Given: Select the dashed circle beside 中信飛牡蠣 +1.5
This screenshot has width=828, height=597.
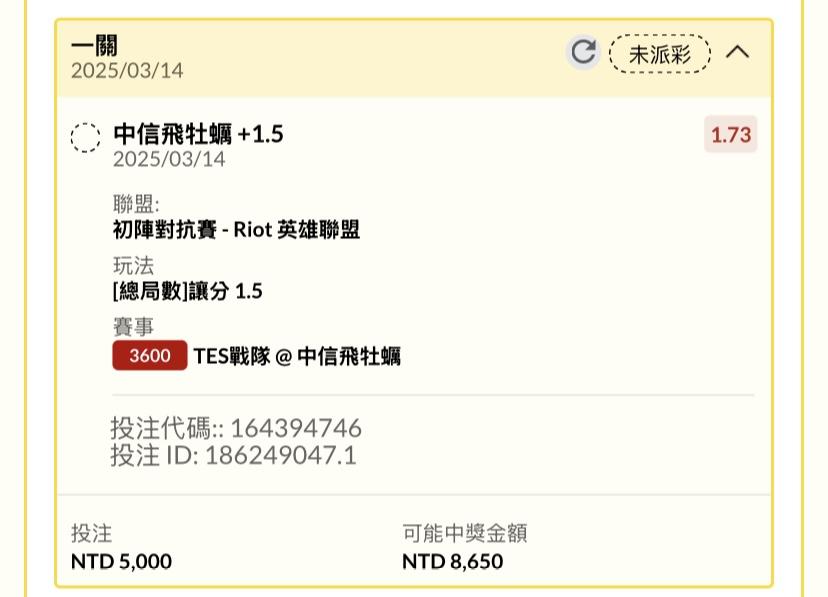Looking at the screenshot, I should (86, 138).
